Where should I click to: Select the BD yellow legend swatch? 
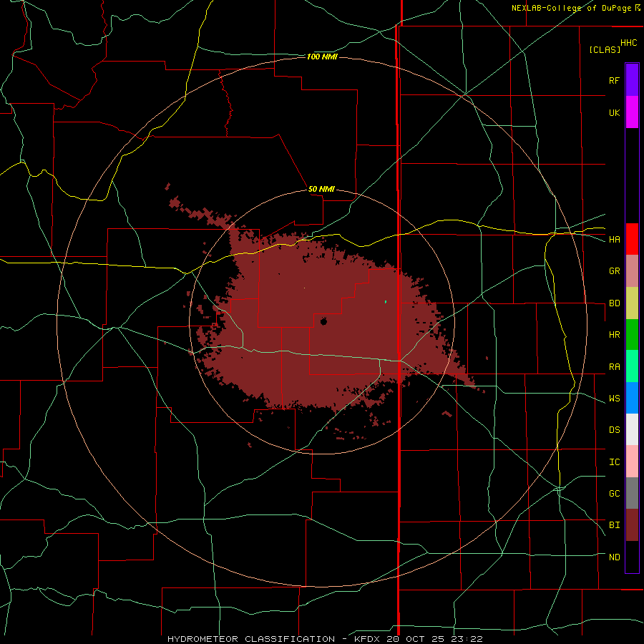click(632, 303)
